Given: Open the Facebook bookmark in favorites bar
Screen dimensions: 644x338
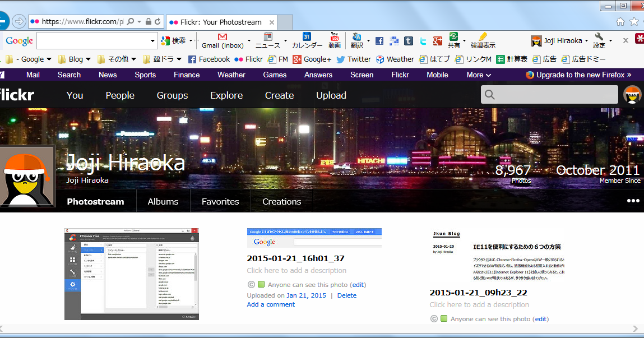Looking at the screenshot, I should point(209,59).
